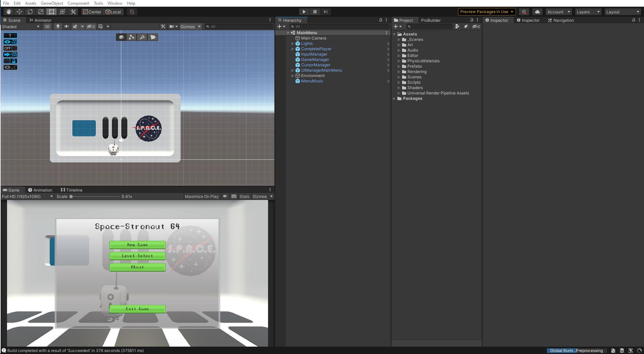Select the Scripts folder in Project panel

(414, 82)
